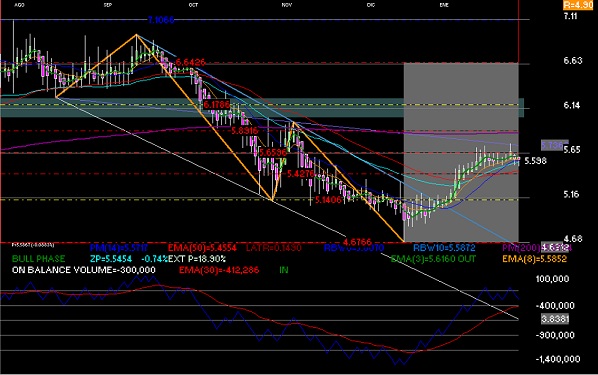Click the PM(14) indicator readout
The height and width of the screenshot is (375, 598).
click(x=119, y=248)
